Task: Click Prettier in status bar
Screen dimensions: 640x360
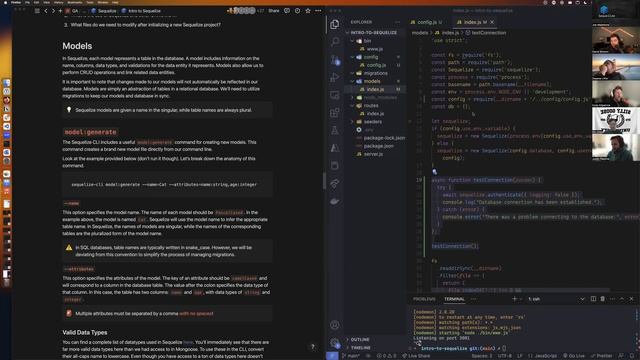Action: click(602, 356)
